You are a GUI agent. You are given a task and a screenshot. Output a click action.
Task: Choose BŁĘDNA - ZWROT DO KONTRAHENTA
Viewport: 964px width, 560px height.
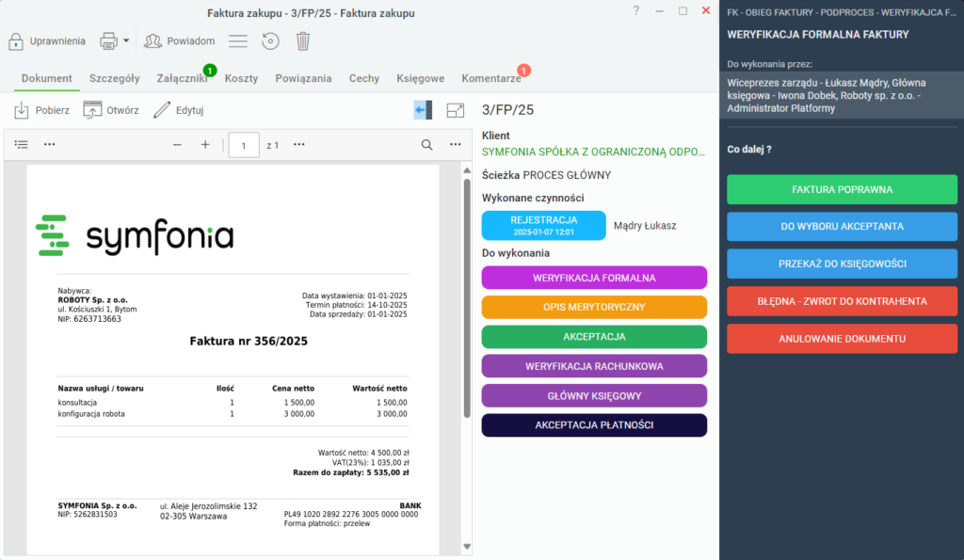coord(842,301)
